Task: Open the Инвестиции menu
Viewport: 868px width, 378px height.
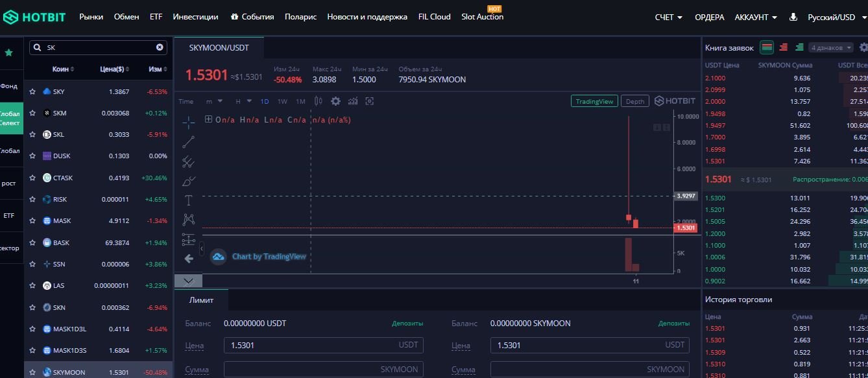Action: pos(196,17)
